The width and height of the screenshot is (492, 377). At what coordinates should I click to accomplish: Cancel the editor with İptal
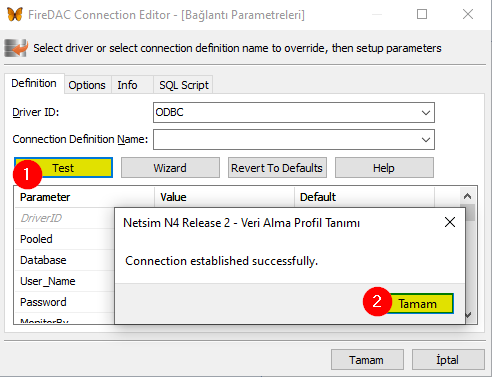coord(448,360)
